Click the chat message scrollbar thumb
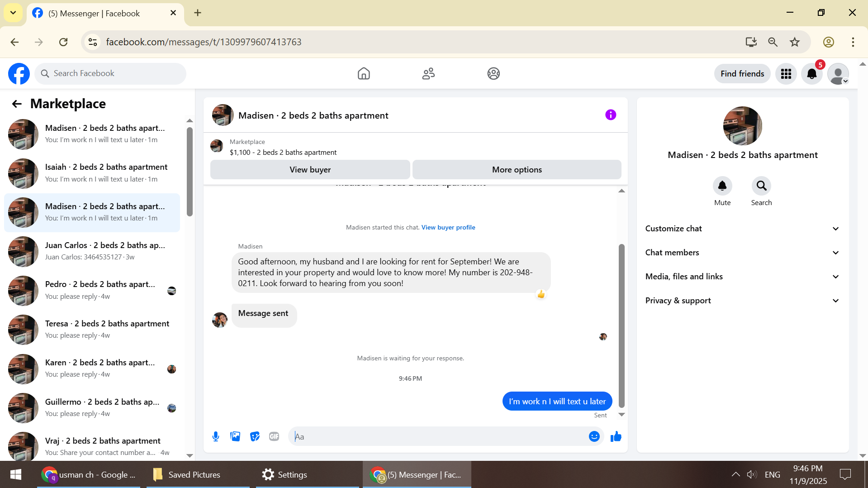This screenshot has height=488, width=868. pyautogui.click(x=621, y=326)
